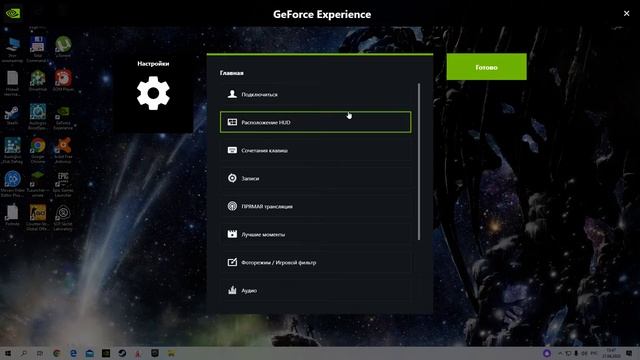Click the taskbar search magnifier icon

point(24,353)
